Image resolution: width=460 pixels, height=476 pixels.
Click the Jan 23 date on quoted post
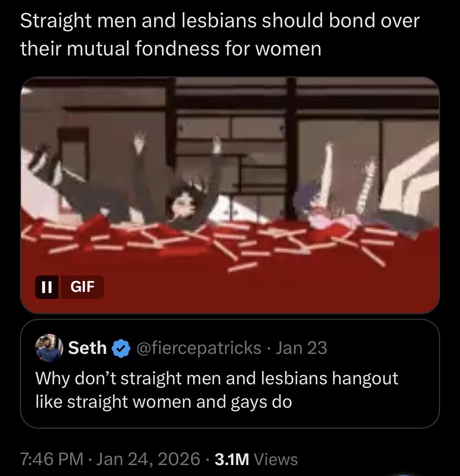[301, 348]
